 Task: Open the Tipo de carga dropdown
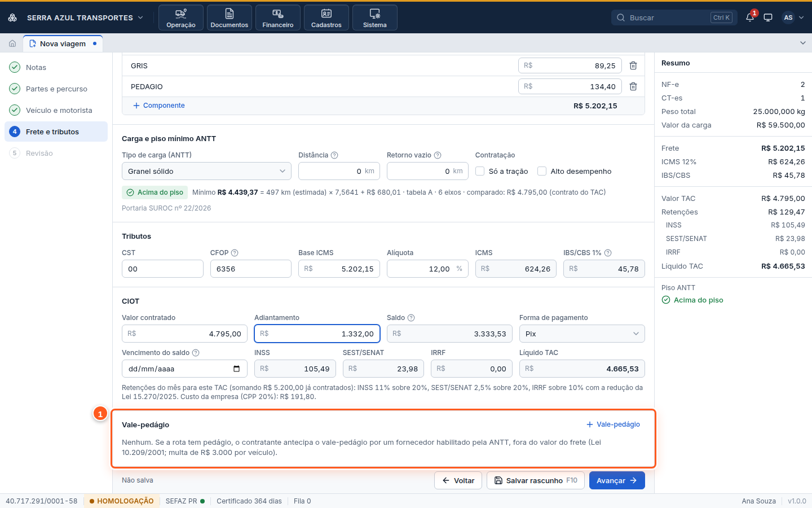[206, 171]
